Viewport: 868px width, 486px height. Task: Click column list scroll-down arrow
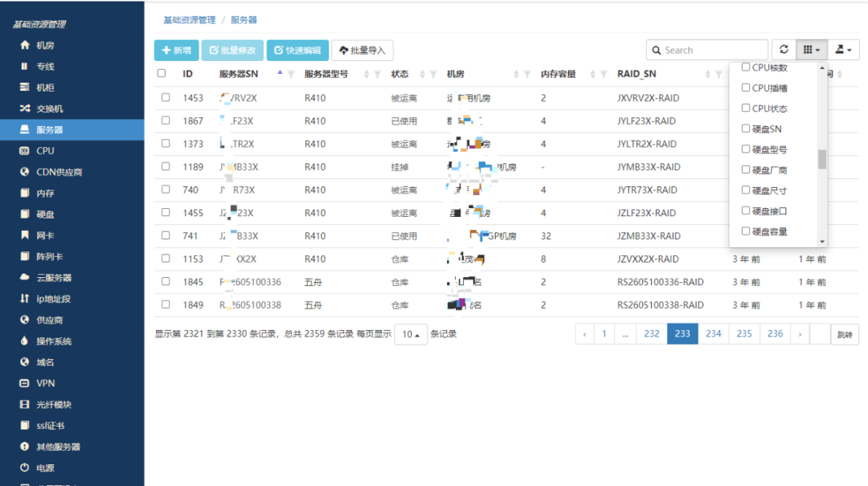coord(822,242)
